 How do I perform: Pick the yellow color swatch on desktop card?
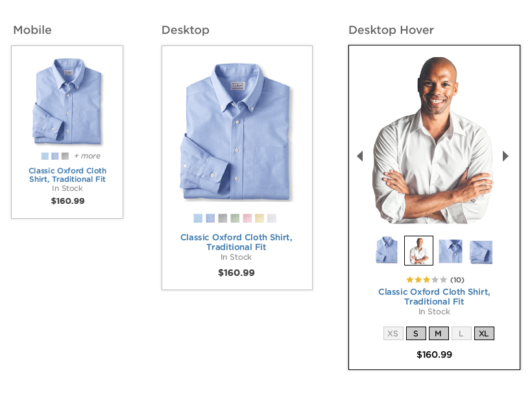point(260,218)
